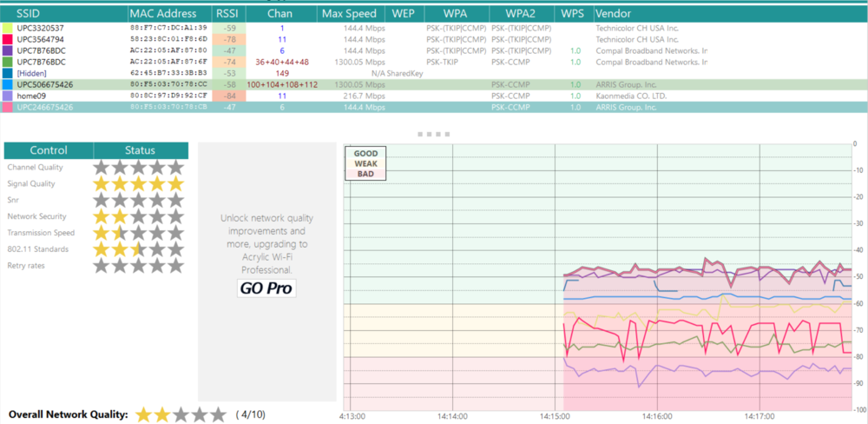Click the 802.11 Standards star rating
The image size is (868, 424).
pyautogui.click(x=139, y=249)
